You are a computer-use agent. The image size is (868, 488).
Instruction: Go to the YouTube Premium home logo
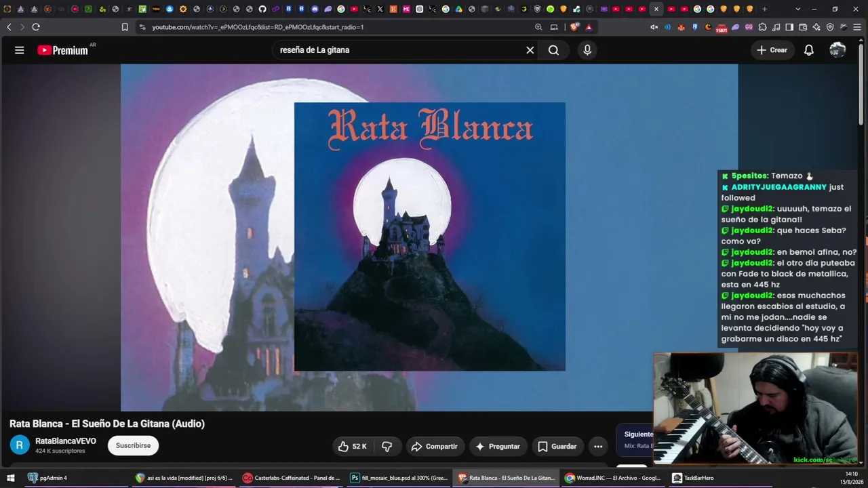pyautogui.click(x=62, y=50)
